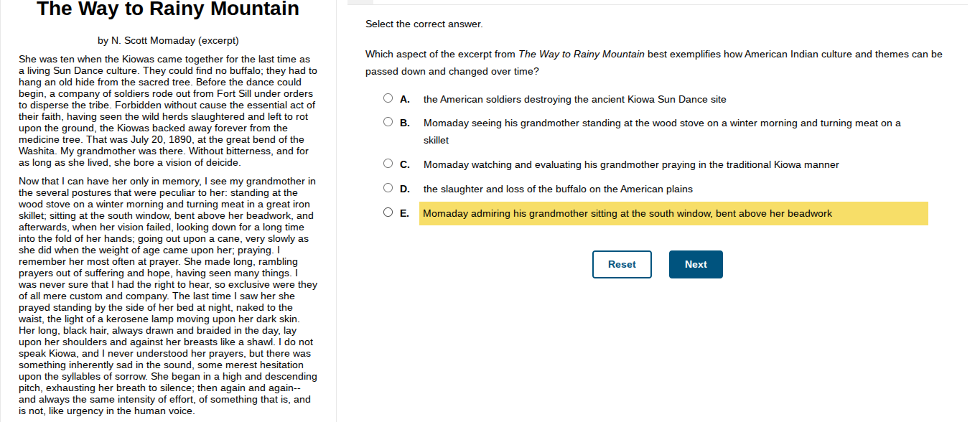Pick radio button D about buffalo

(388, 188)
